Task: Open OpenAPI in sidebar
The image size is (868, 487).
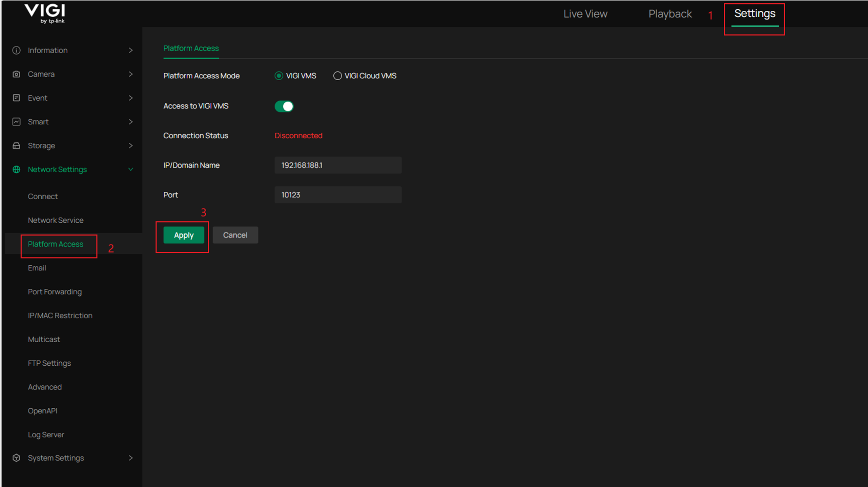Action: (x=42, y=410)
